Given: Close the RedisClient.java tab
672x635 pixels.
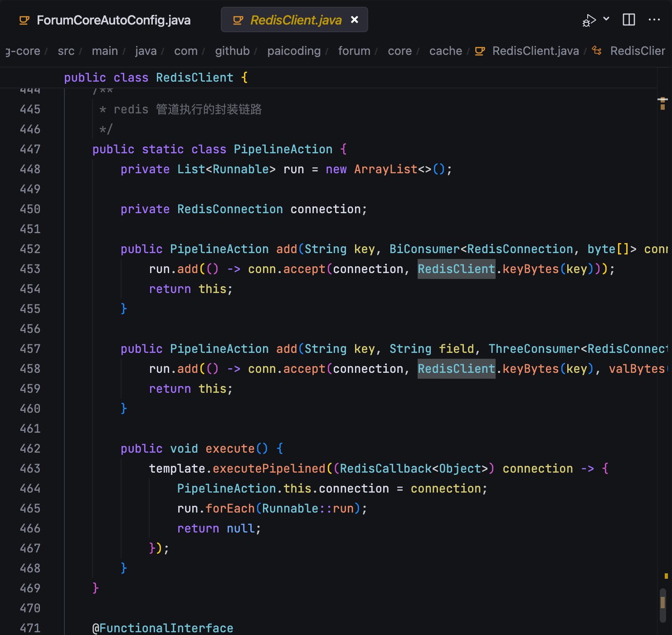Looking at the screenshot, I should tap(355, 20).
